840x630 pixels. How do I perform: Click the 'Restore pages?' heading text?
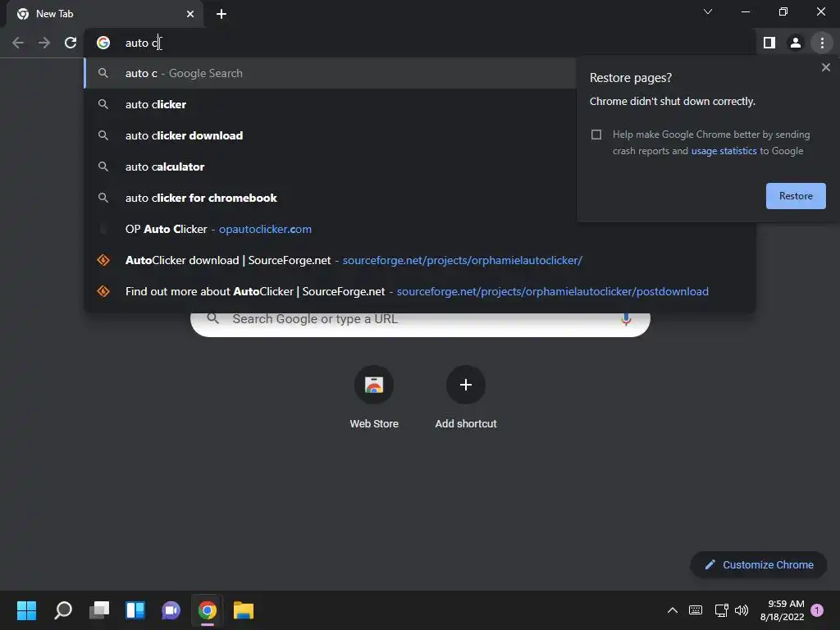[631, 78]
